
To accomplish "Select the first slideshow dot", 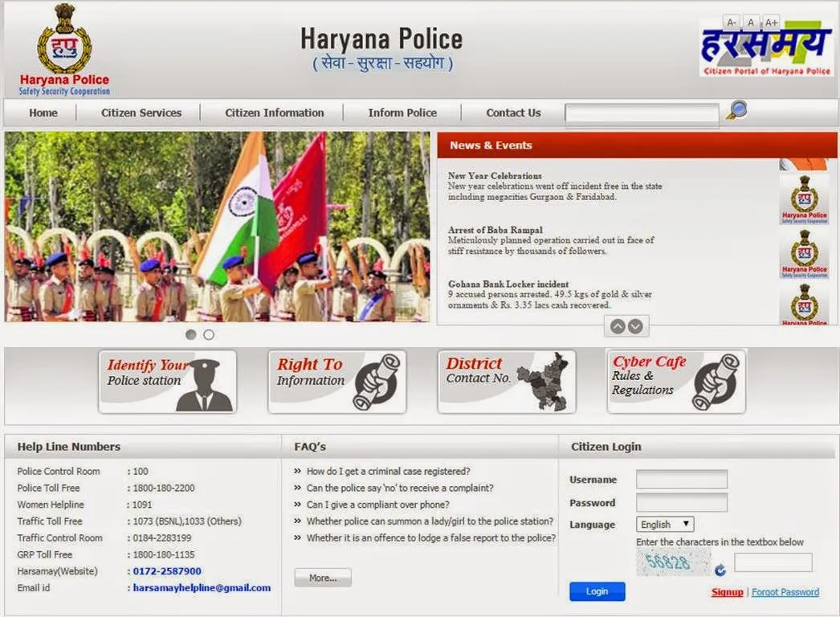I will click(x=190, y=334).
